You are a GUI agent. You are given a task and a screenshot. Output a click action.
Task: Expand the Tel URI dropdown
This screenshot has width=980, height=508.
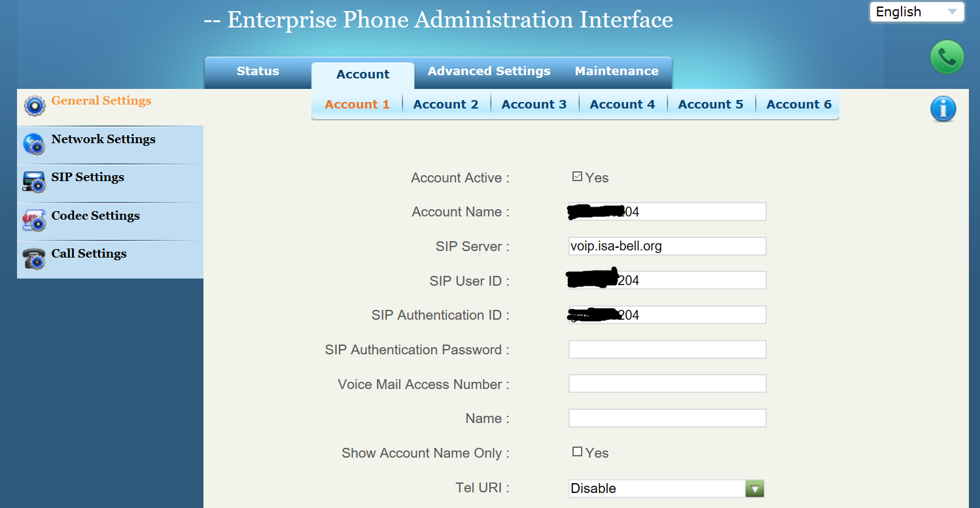[755, 488]
